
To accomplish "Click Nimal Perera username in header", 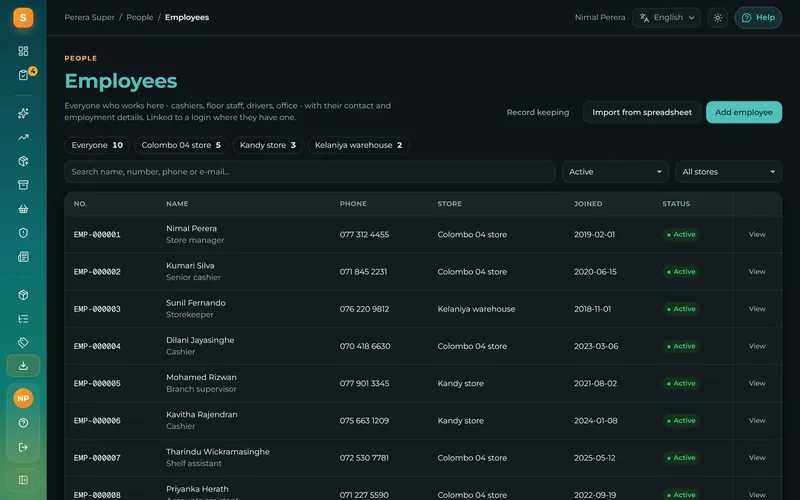I will click(x=600, y=17).
